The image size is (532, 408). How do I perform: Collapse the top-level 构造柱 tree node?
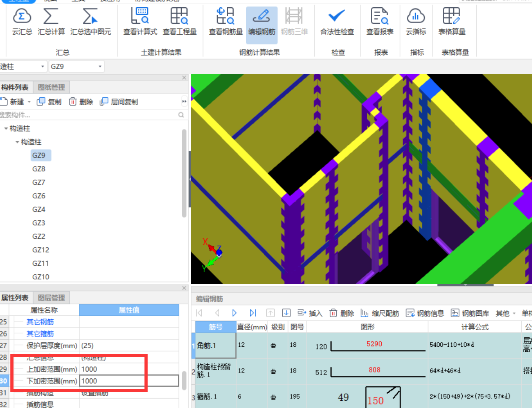click(x=6, y=129)
